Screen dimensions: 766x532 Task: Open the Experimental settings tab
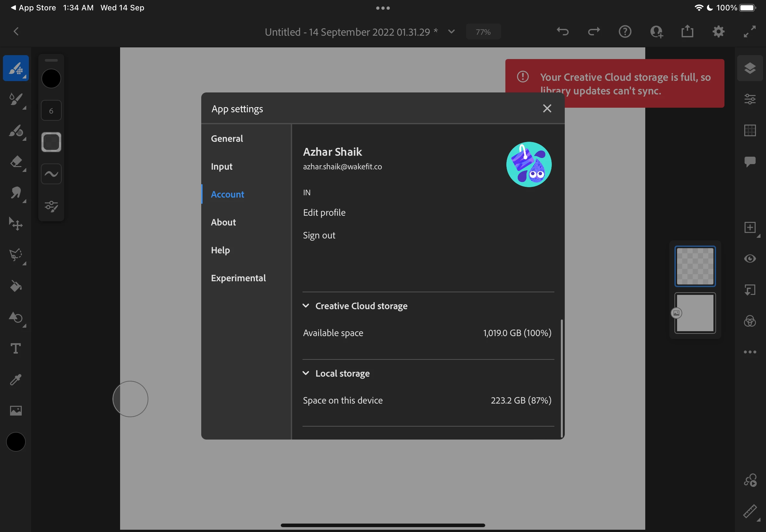click(x=238, y=278)
